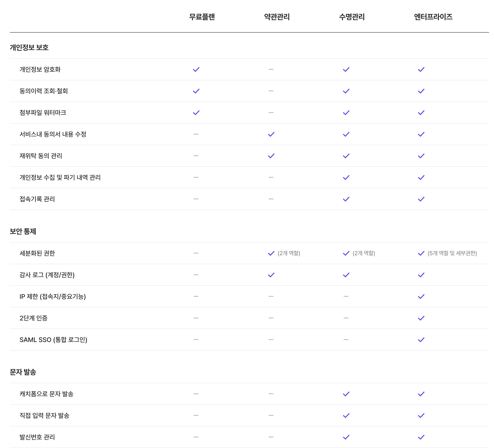The height and width of the screenshot is (448, 494).
Task: Select the 수명관리 column header
Action: pos(352,17)
